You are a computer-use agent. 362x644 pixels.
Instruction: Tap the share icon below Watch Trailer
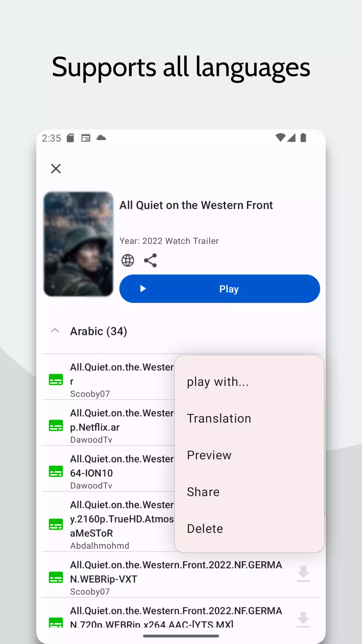[x=150, y=260]
